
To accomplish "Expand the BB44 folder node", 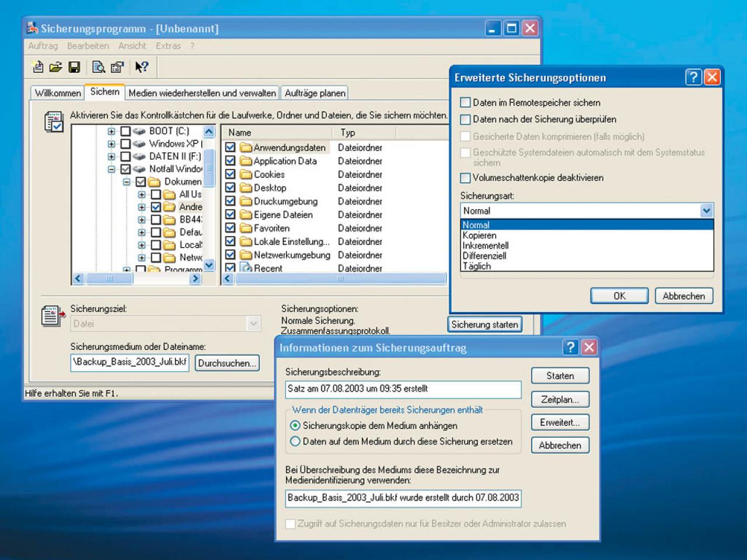I will pos(142,220).
